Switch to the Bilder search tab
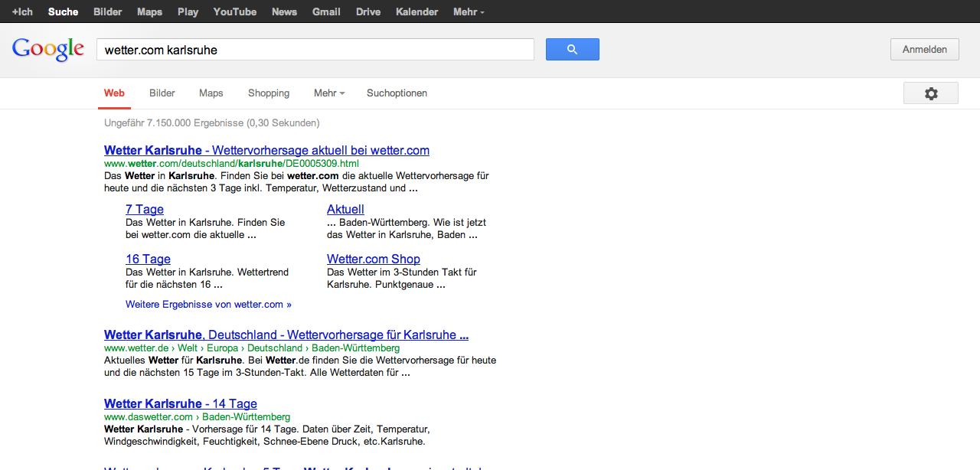Image resolution: width=980 pixels, height=470 pixels. [162, 93]
